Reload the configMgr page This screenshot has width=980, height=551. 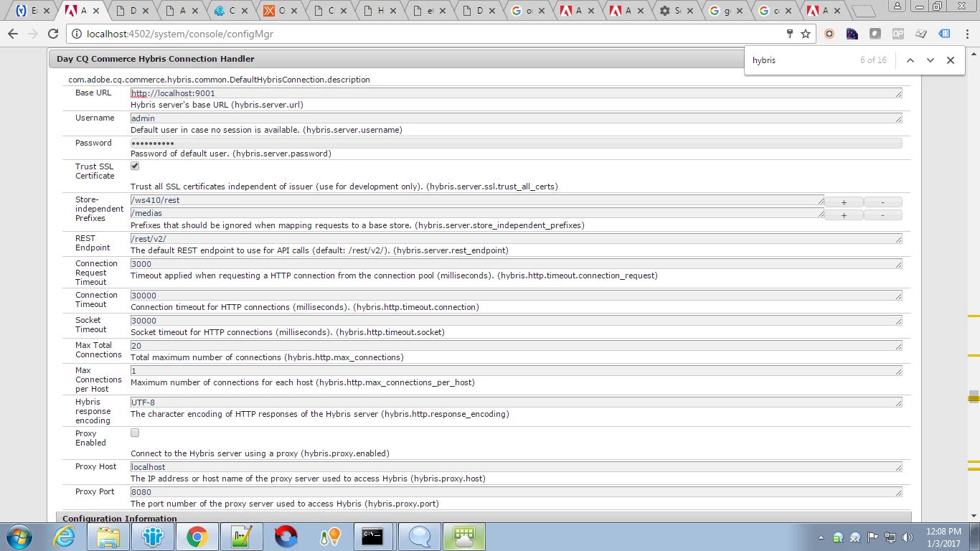click(x=52, y=34)
